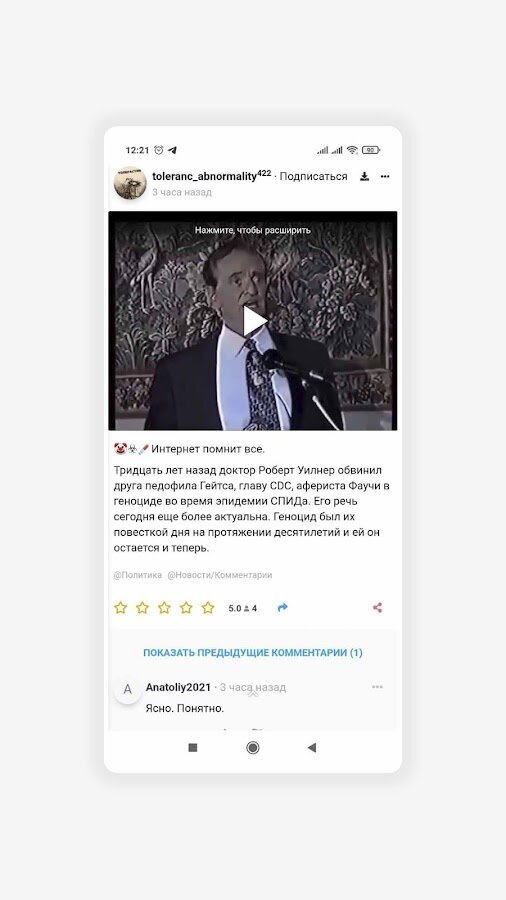This screenshot has height=900, width=506.
Task: Rate the post with the third star
Action: [x=164, y=608]
